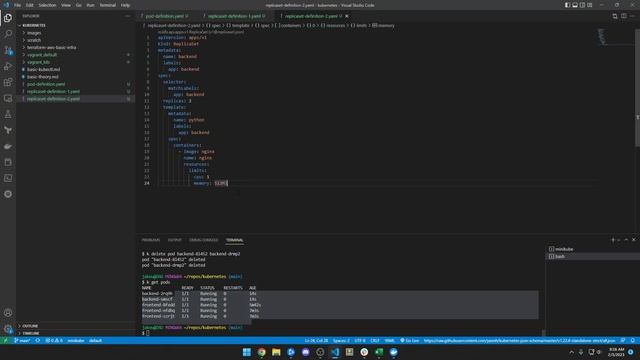Click the feedback icon in status bar
640x360 pixels.
(x=623, y=340)
